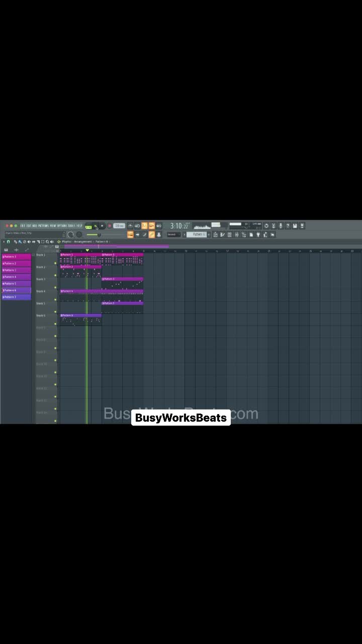The image size is (362, 644).
Task: Open the pattern selector showing Pattern 6
Action: 197,234
